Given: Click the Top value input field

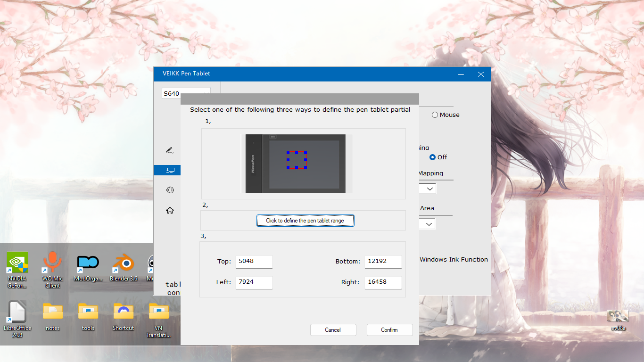Looking at the screenshot, I should coord(254,262).
